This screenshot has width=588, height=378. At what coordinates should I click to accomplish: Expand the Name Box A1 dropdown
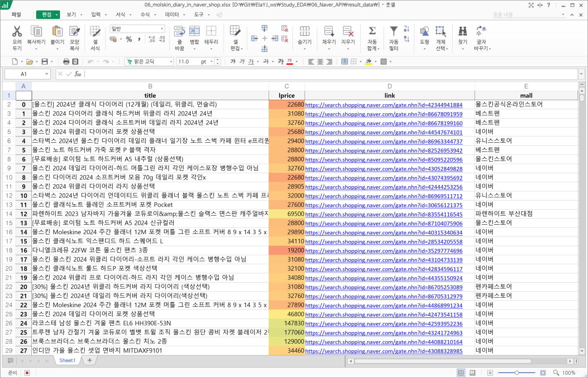click(47, 74)
